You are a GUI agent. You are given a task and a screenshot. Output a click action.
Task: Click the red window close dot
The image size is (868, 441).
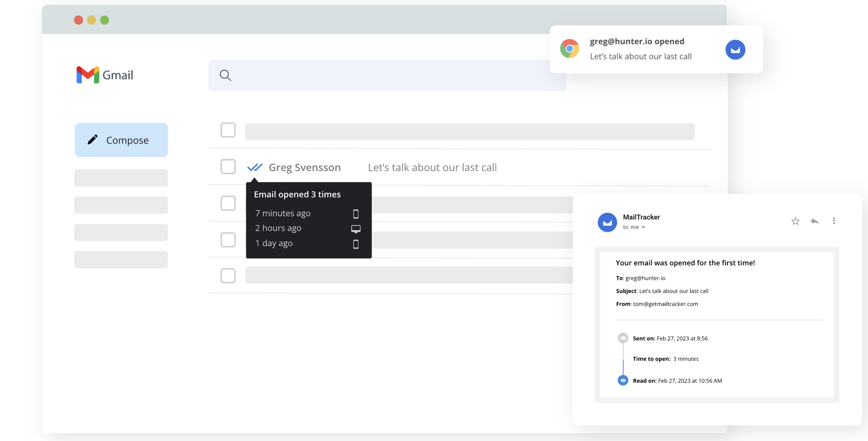78,20
